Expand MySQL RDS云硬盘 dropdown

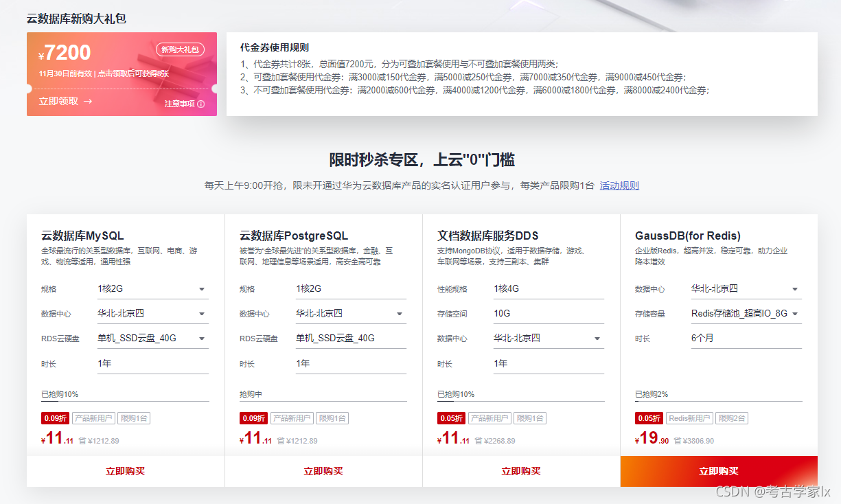point(153,339)
